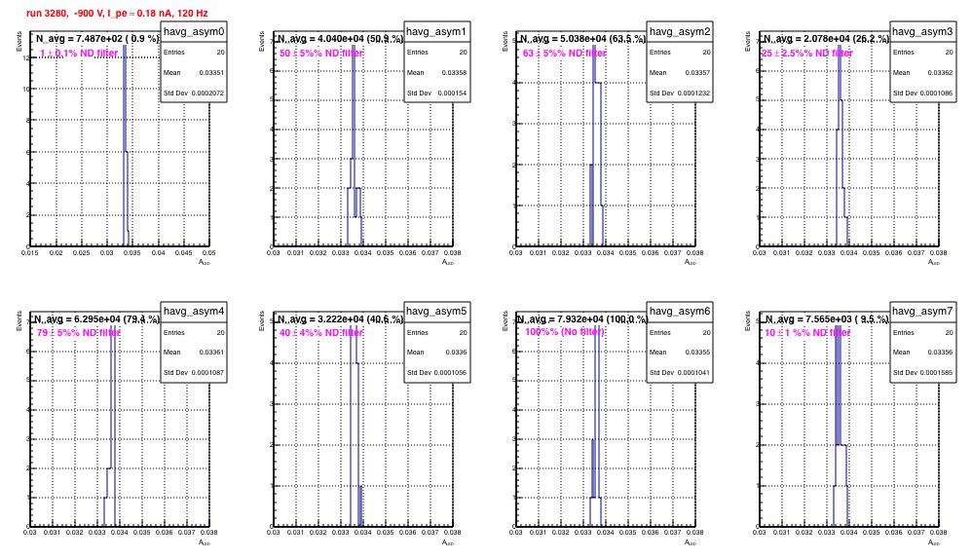Click the N_avg = 4.040e+04 label
The image size is (972, 560).
[340, 38]
